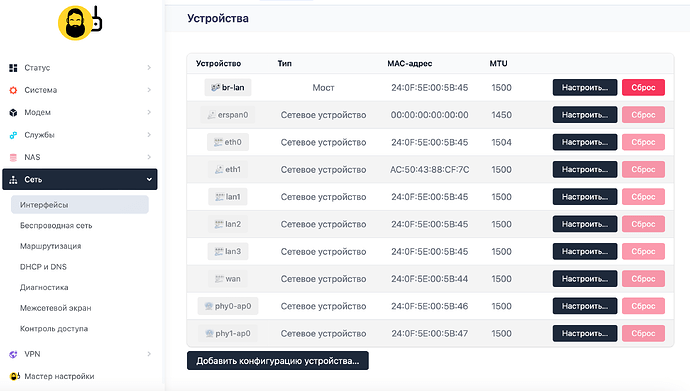Click the lan1 port icon
Screen dimensions: 690x391
[220, 197]
